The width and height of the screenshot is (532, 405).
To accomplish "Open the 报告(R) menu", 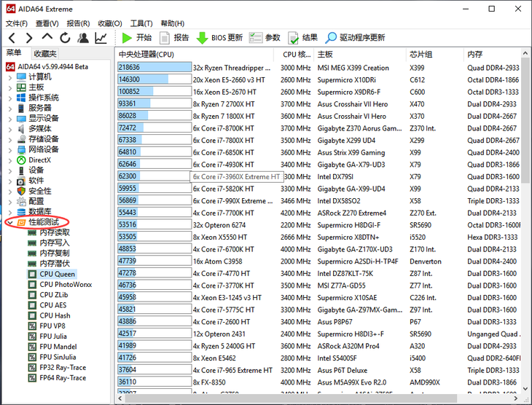I will pyautogui.click(x=78, y=23).
